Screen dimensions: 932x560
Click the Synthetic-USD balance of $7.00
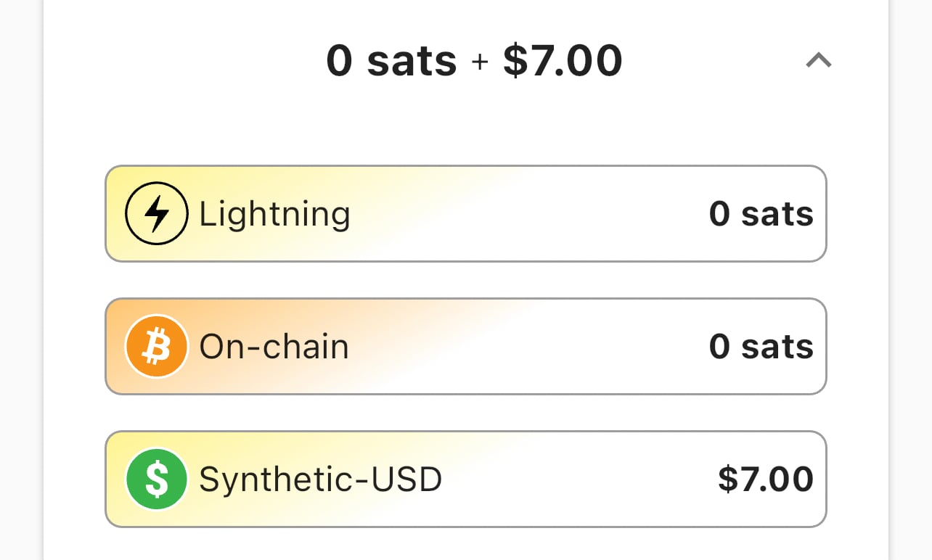click(765, 479)
